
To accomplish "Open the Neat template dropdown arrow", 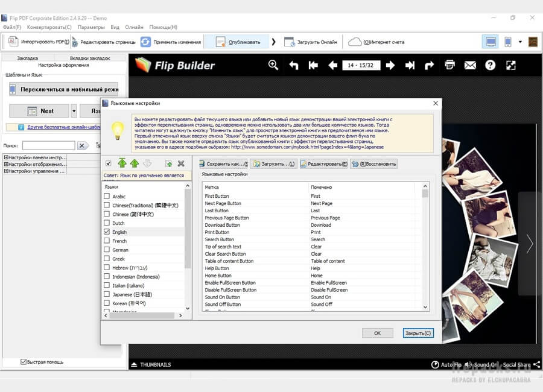I will 74,111.
